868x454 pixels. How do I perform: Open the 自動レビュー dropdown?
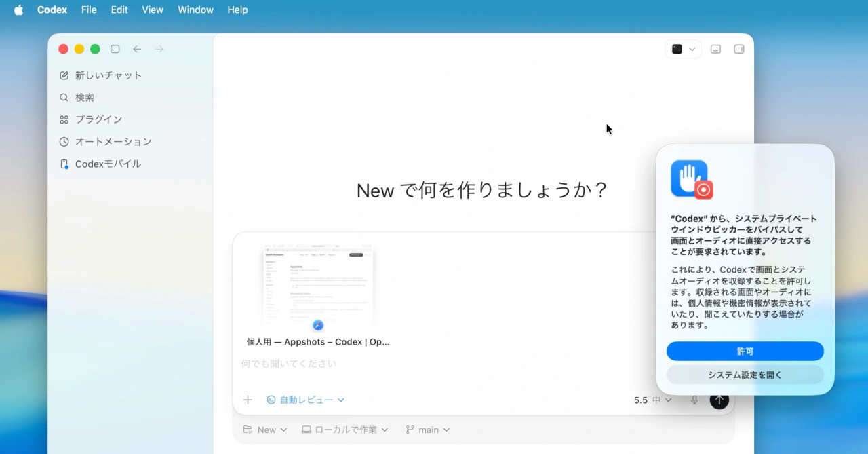pyautogui.click(x=305, y=400)
